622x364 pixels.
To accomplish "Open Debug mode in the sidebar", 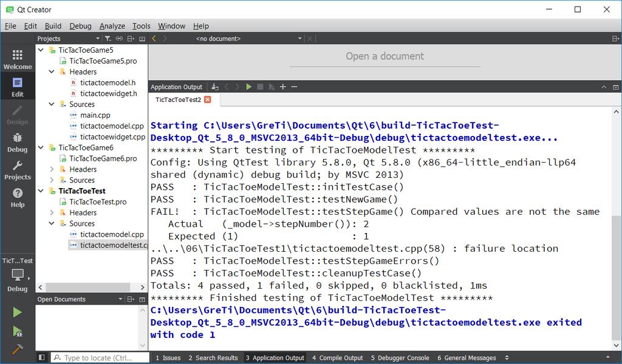I will pyautogui.click(x=18, y=143).
